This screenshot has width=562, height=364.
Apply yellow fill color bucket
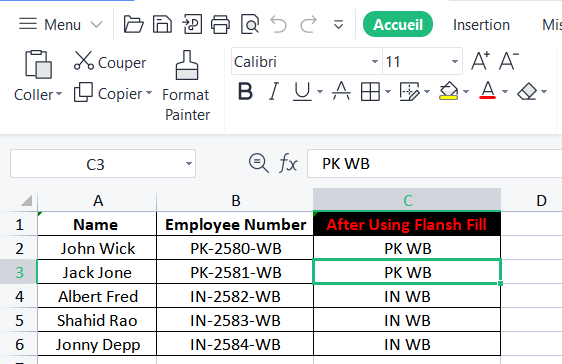pyautogui.click(x=448, y=91)
